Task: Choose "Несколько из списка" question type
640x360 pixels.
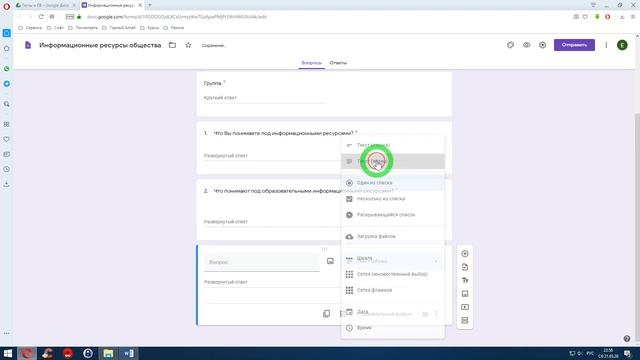Action: tap(393, 199)
